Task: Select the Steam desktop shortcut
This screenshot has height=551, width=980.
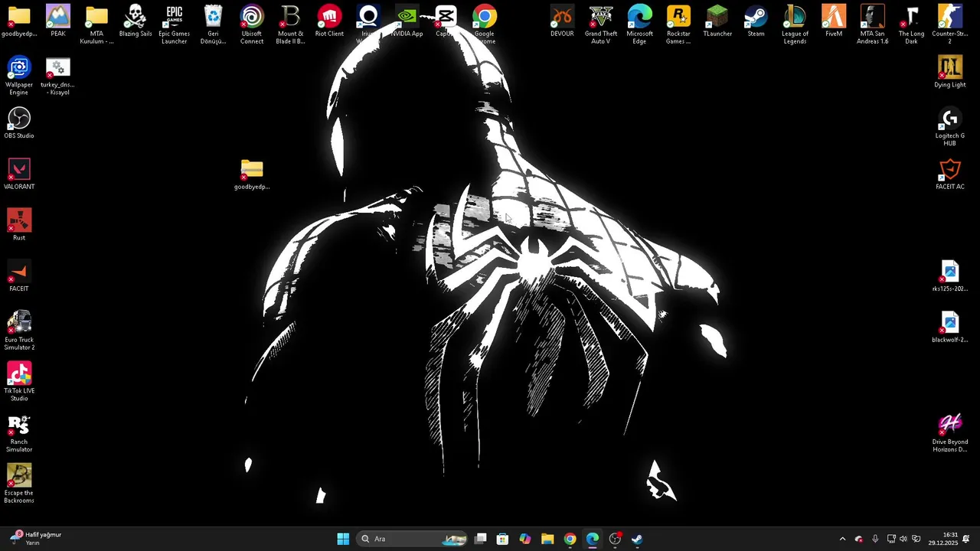Action: point(756,21)
